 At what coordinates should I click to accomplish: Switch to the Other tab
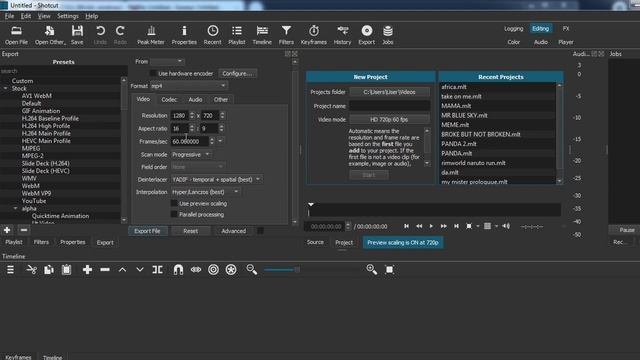click(x=221, y=100)
